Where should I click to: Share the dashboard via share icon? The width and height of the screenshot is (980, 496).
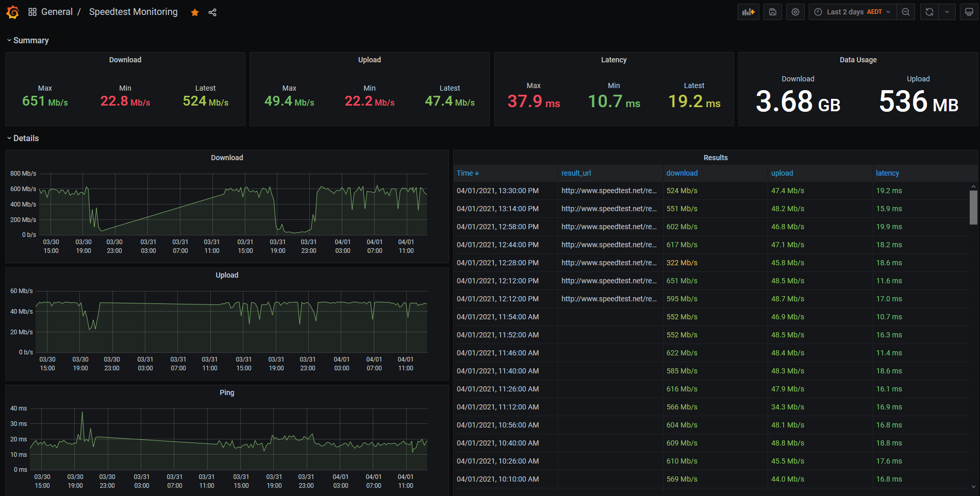[x=212, y=12]
